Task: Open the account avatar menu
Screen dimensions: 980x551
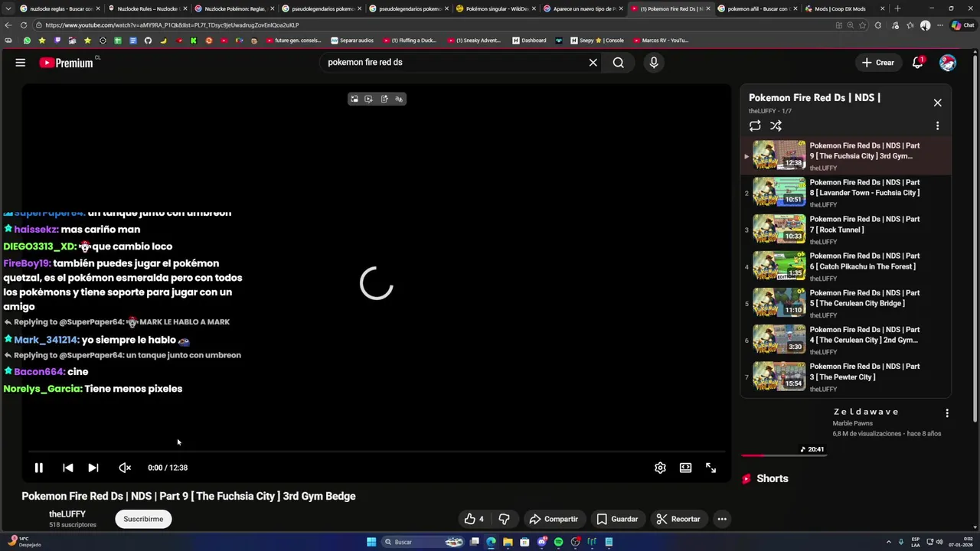Action: click(x=948, y=63)
